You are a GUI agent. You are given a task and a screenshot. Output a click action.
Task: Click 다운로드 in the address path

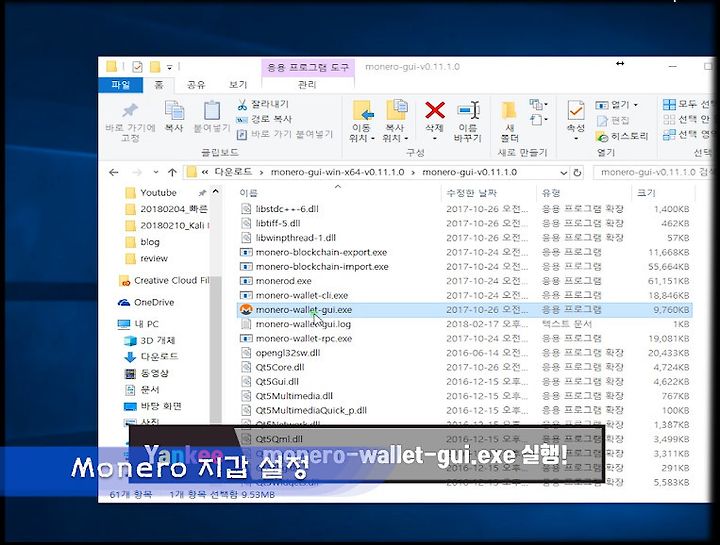coord(233,172)
